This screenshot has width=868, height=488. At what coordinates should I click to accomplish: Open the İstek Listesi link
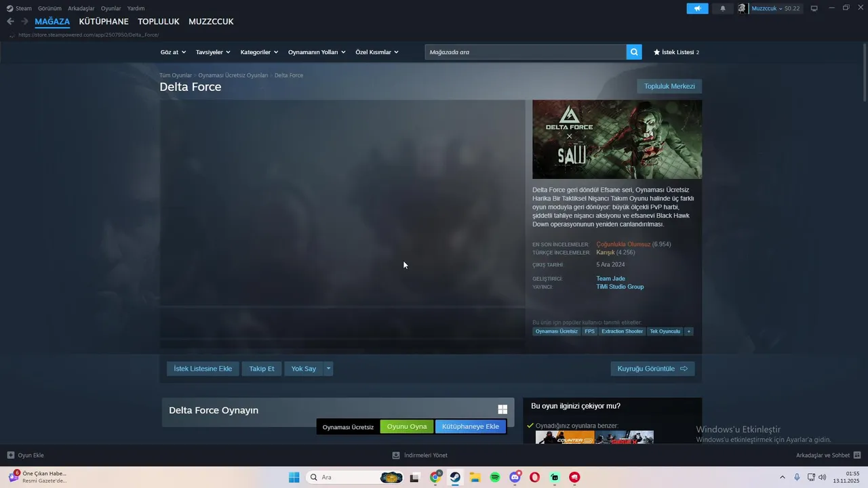[x=676, y=52]
